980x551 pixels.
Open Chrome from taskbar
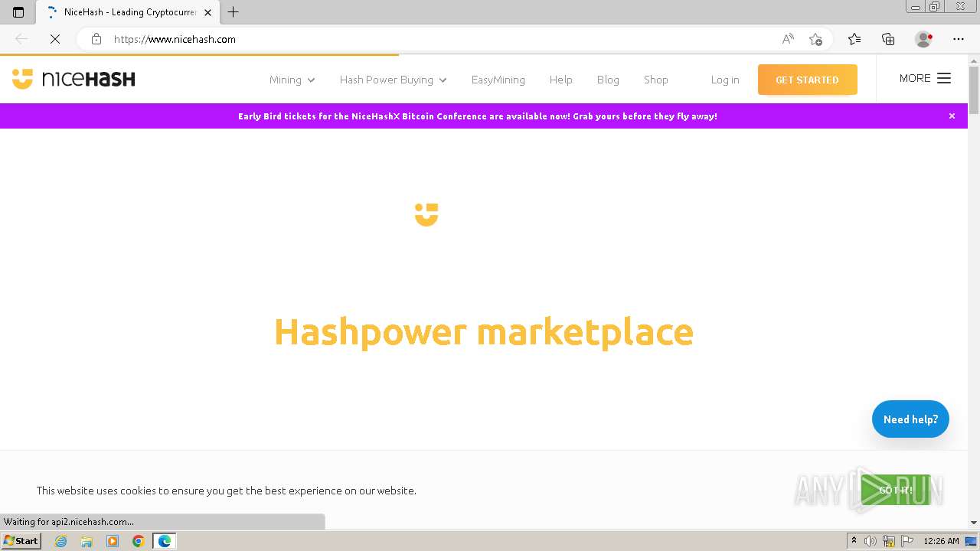click(138, 541)
